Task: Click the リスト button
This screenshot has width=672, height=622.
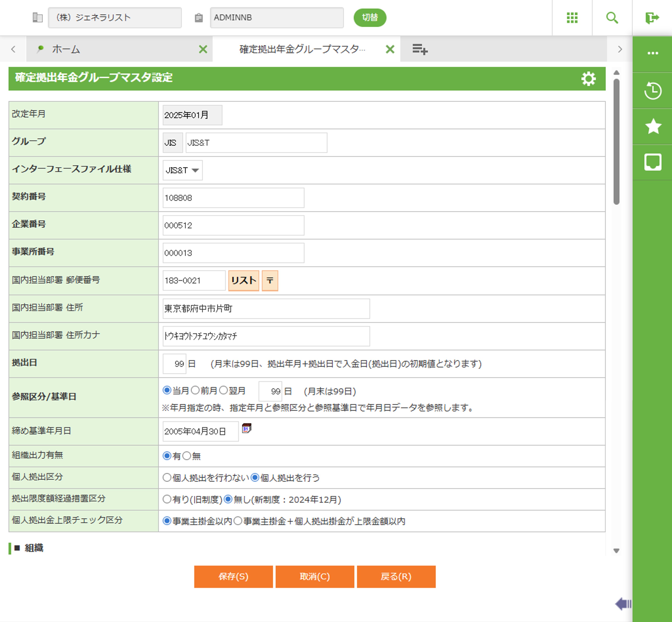Action: point(244,280)
